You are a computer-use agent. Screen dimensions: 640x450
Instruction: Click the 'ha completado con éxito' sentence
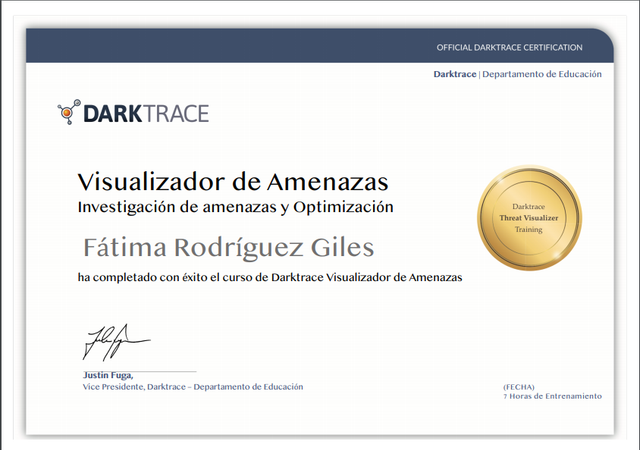click(270, 277)
